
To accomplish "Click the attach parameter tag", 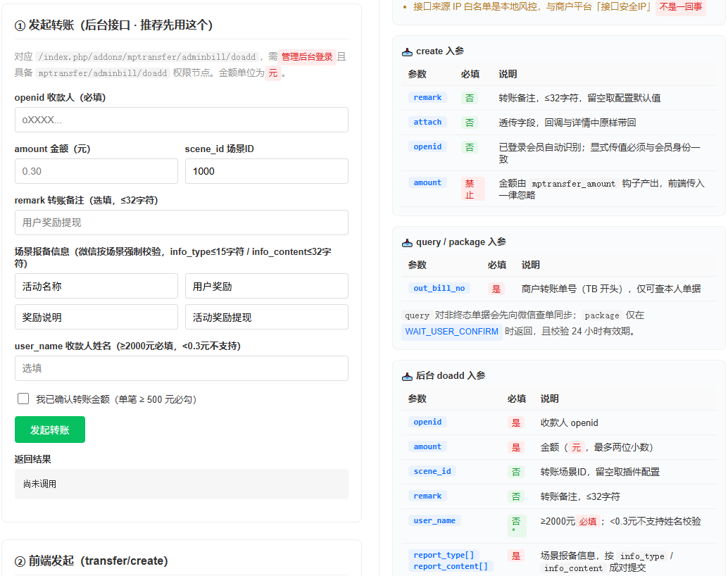I will (x=427, y=122).
